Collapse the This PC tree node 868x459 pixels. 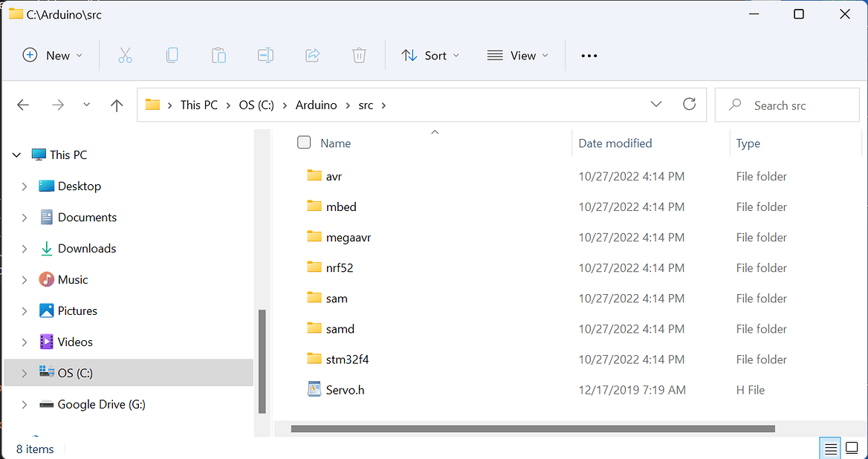tap(17, 155)
